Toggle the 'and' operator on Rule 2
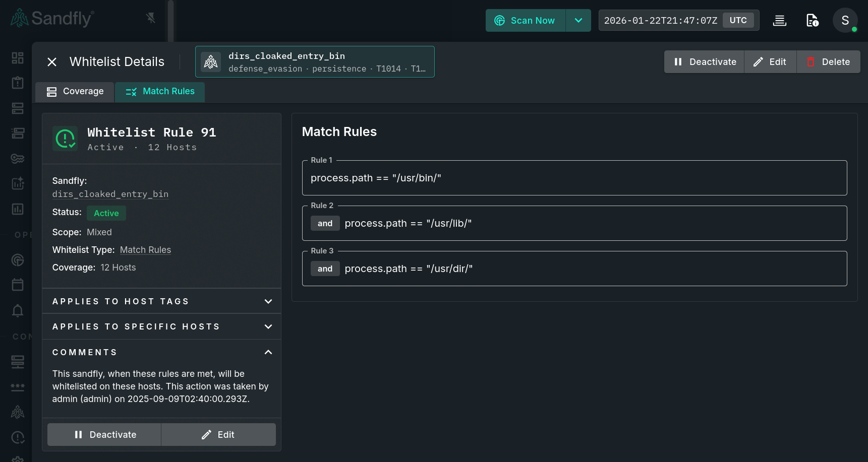The height and width of the screenshot is (462, 868). (x=325, y=223)
